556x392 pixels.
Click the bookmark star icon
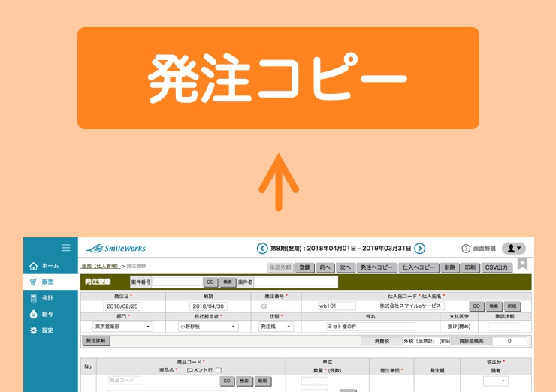pos(522,264)
